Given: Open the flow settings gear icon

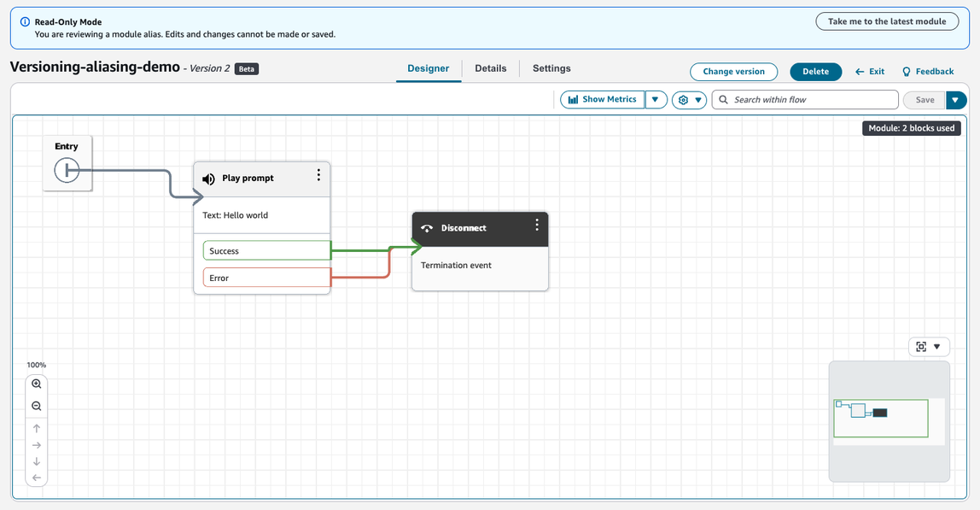Looking at the screenshot, I should (684, 99).
